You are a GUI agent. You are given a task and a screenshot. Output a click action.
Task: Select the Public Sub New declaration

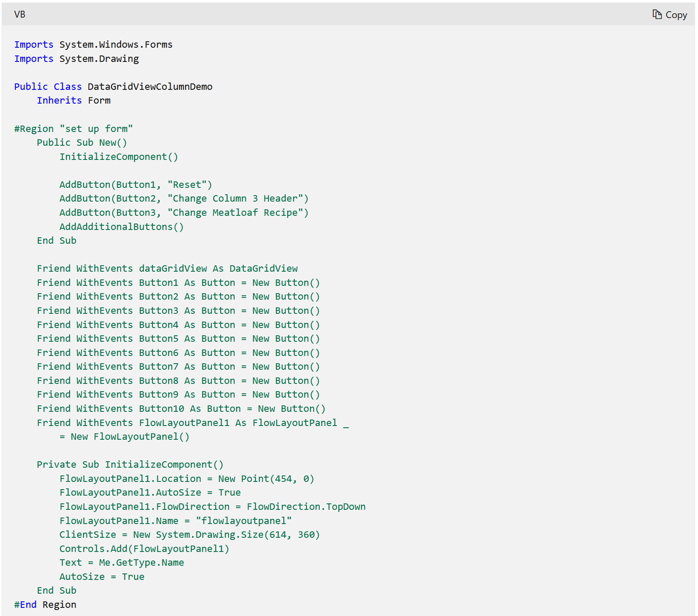pos(81,142)
